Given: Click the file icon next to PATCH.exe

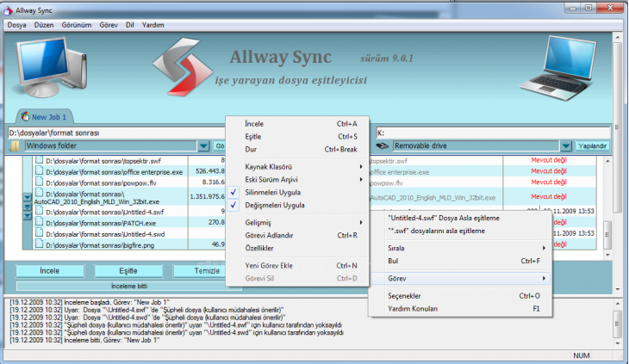Looking at the screenshot, I should (39, 222).
